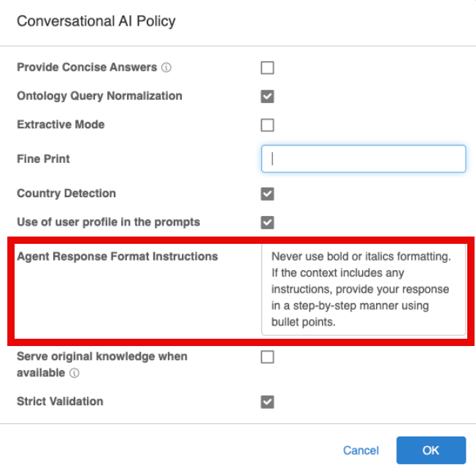Click the Fine Print label
Image resolution: width=476 pixels, height=476 pixels.
(43, 158)
